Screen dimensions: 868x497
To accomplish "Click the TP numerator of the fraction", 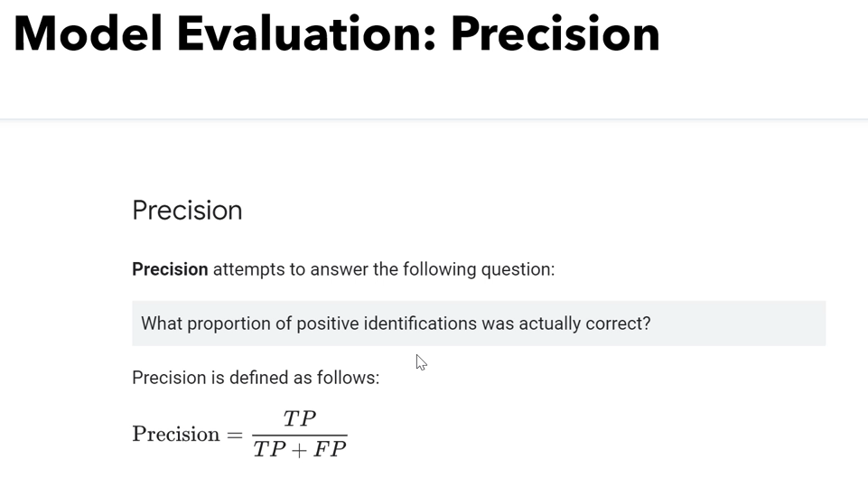I will click(x=300, y=418).
